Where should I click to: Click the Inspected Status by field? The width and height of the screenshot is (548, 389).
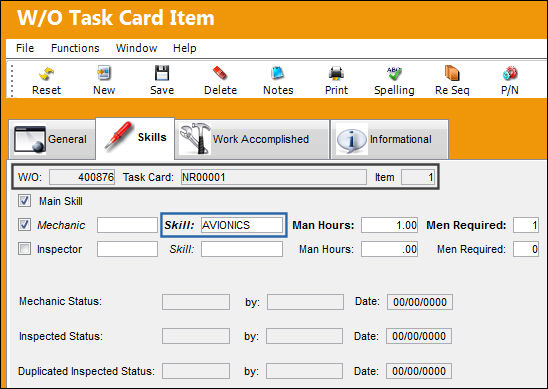click(304, 336)
